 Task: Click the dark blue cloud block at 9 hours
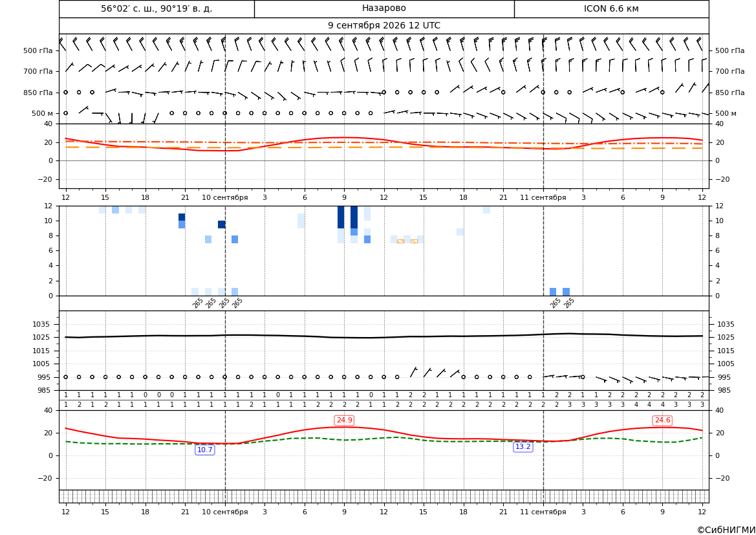(341, 217)
